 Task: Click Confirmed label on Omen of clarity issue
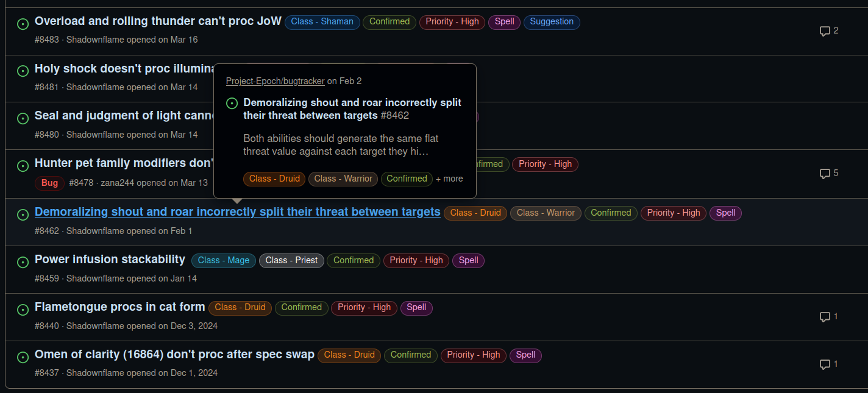pos(411,355)
